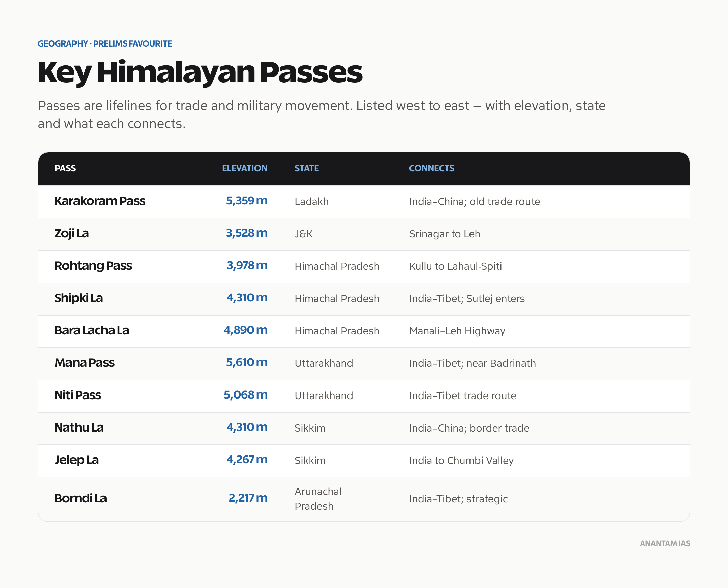The image size is (728, 588).
Task: Click Sikkim in the Jelep La row
Action: click(310, 461)
